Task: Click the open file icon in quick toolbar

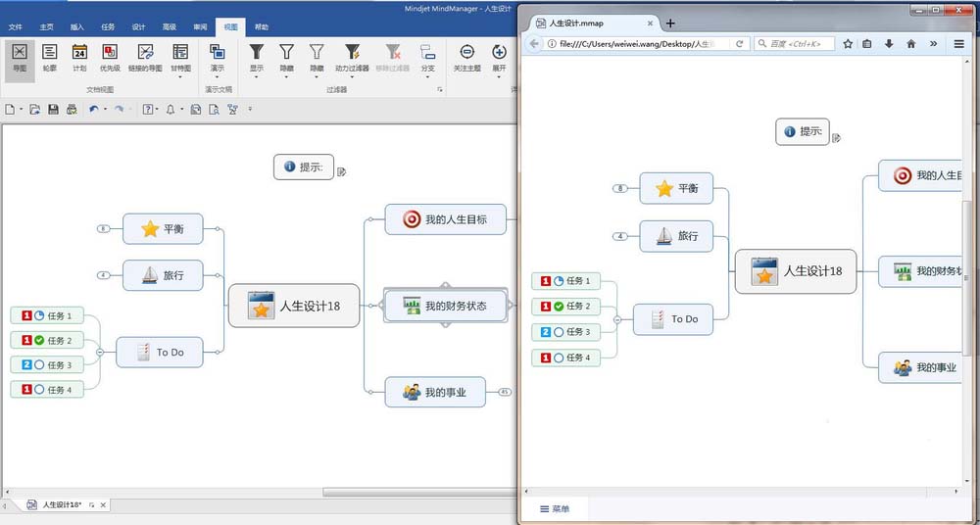Action: pyautogui.click(x=35, y=110)
